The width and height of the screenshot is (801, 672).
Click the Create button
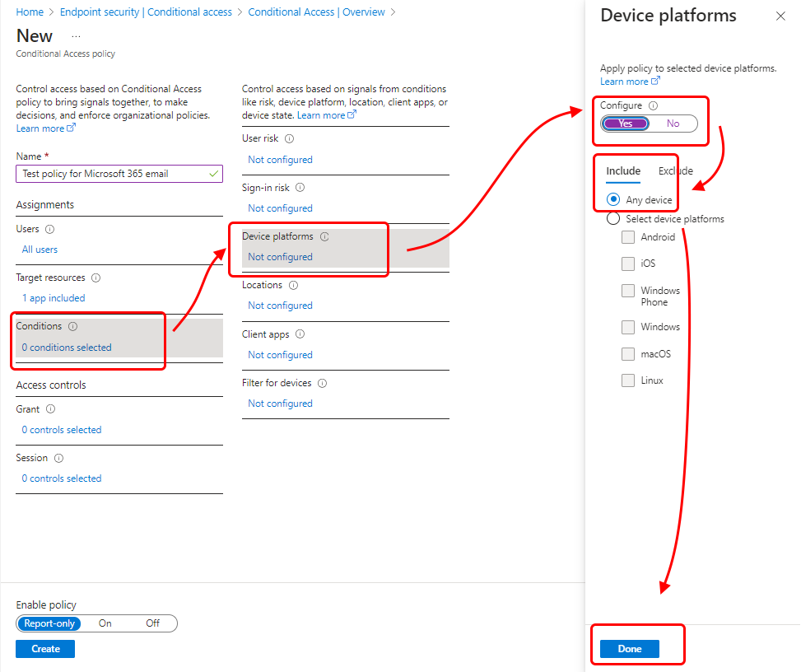(45, 649)
